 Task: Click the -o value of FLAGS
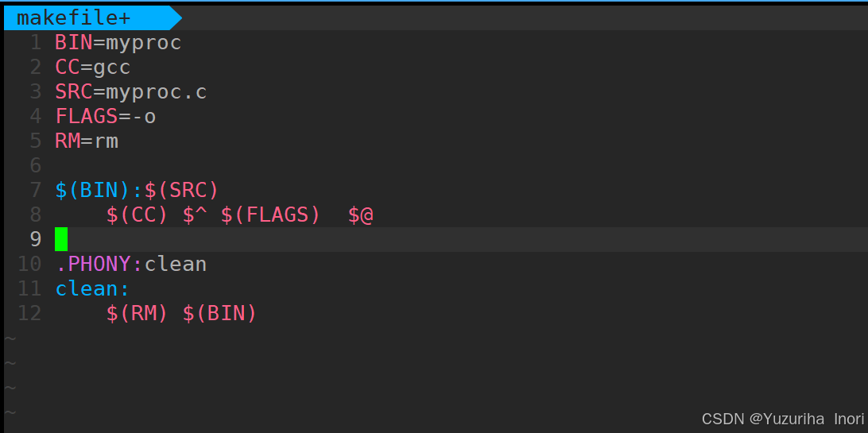click(143, 117)
